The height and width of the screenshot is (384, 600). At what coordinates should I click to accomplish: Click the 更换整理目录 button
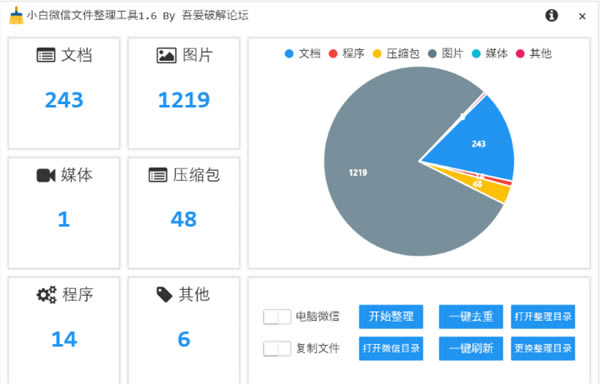543,348
